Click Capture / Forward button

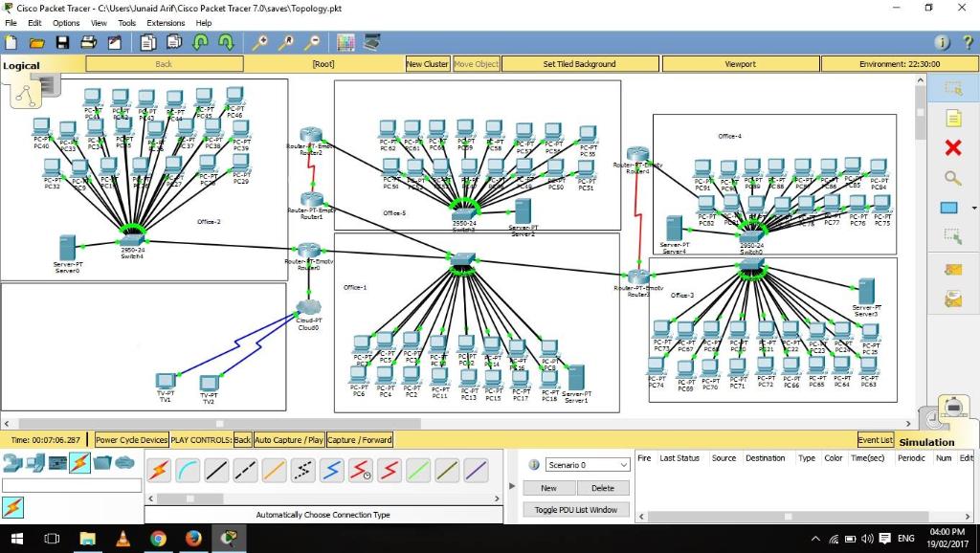tap(360, 440)
